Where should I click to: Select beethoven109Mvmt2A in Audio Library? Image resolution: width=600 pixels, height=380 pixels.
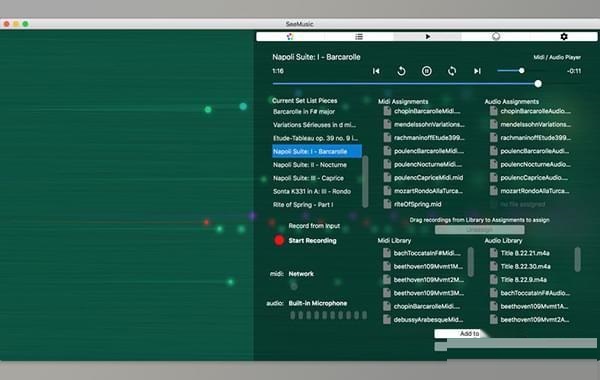point(530,320)
